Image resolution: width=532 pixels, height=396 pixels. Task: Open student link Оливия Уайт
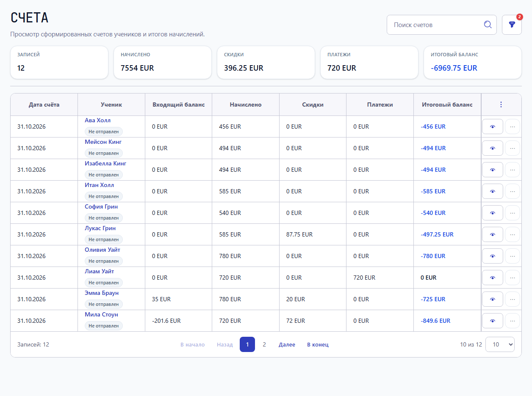103,250
